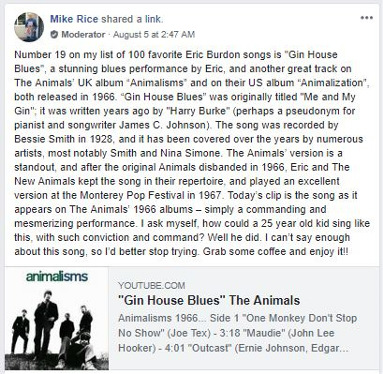Image resolution: width=383 pixels, height=374 pixels.
Task: Open the "Gin House Blues" The Animals title
Action: tap(209, 300)
